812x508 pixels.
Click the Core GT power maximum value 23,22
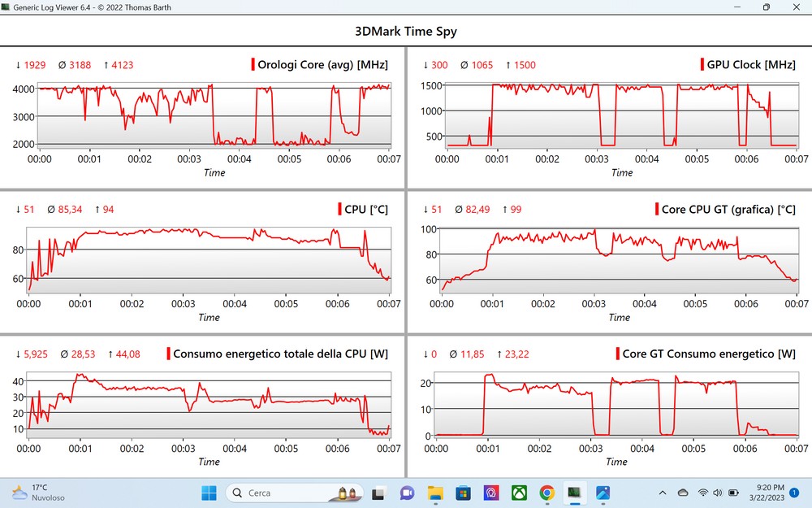(516, 354)
